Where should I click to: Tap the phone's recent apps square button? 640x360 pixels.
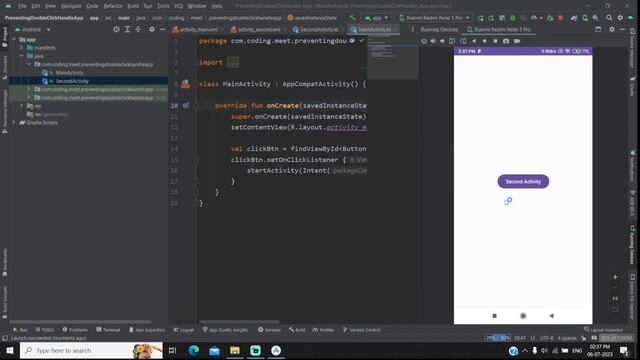pyautogui.click(x=494, y=316)
